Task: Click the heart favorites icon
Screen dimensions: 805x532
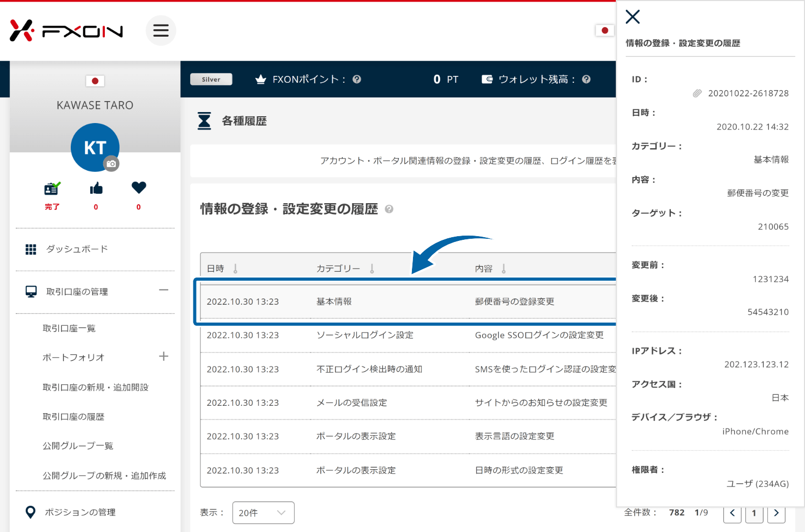Action: click(x=139, y=187)
